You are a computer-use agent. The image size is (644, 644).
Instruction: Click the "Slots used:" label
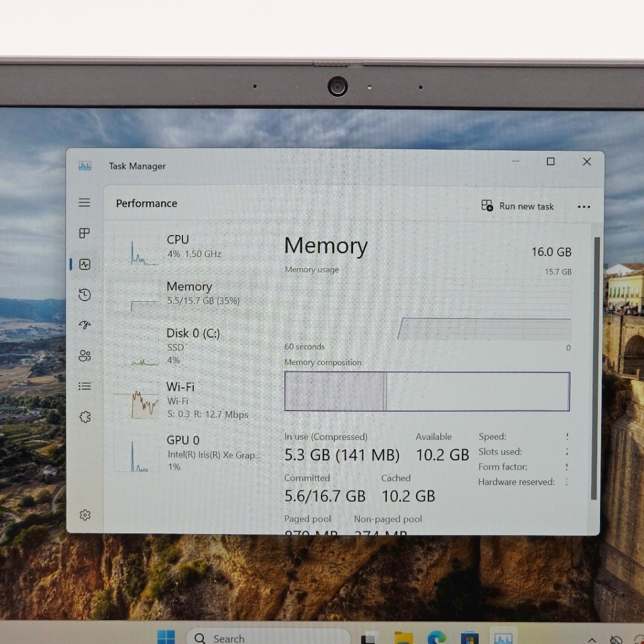click(x=500, y=452)
